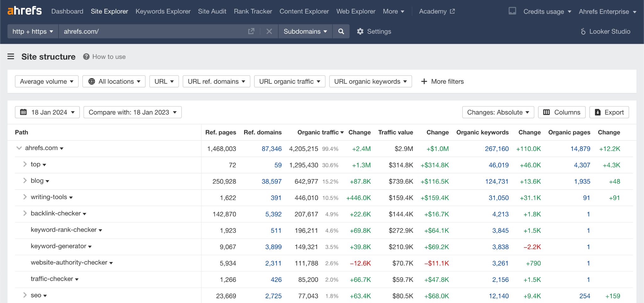The width and height of the screenshot is (644, 303).
Task: Open the calendar icon for date selection
Action: pos(23,112)
